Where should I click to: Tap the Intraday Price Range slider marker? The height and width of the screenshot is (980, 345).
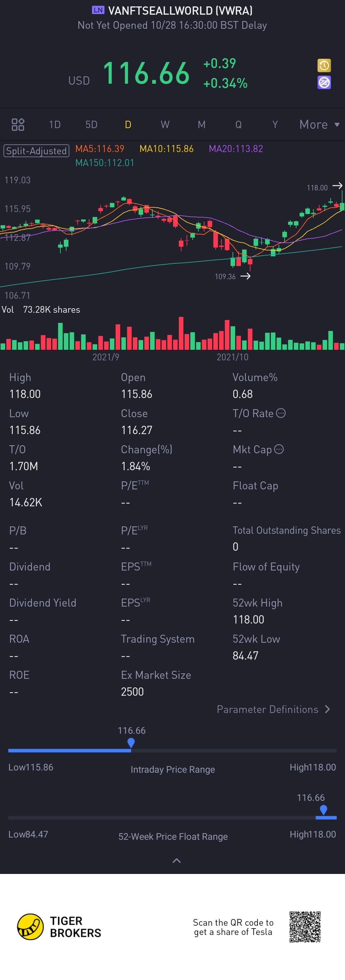click(131, 743)
